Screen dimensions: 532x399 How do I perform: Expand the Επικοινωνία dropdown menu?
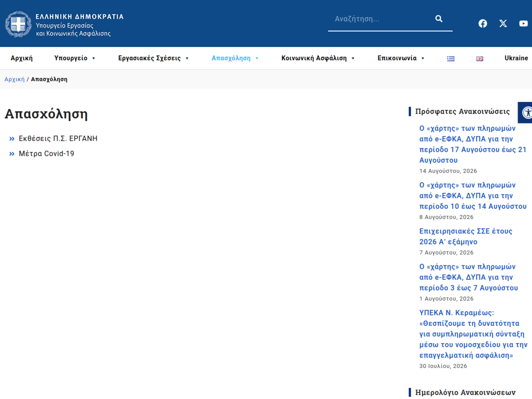point(401,58)
